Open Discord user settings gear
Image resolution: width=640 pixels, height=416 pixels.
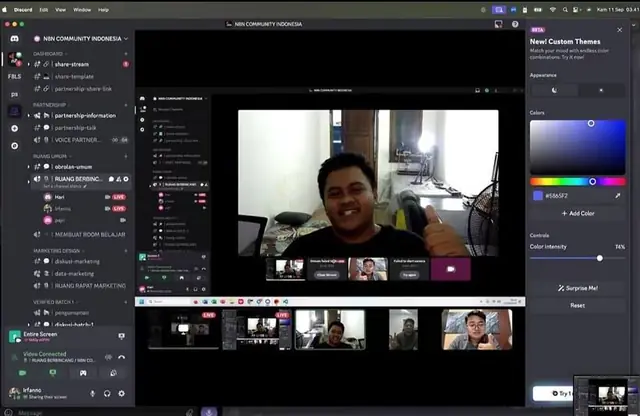pyautogui.click(x=121, y=394)
